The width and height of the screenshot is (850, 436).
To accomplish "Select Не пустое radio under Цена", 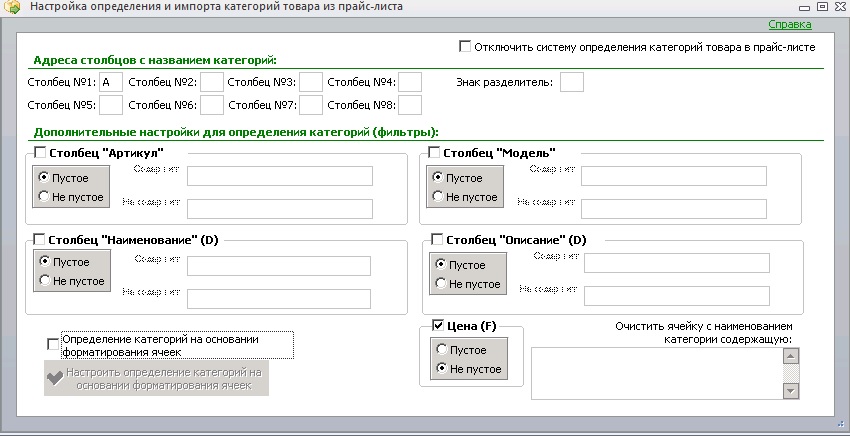I will coord(441,368).
